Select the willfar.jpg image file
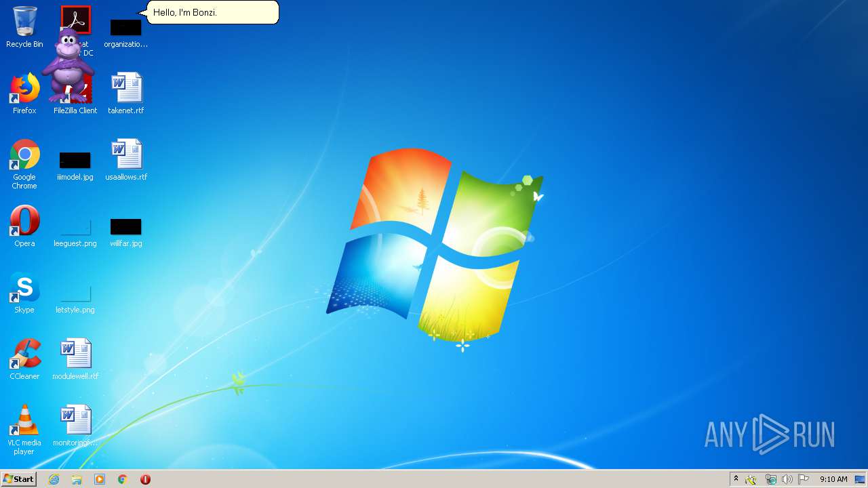Viewport: 868px width, 488px height. point(126,232)
